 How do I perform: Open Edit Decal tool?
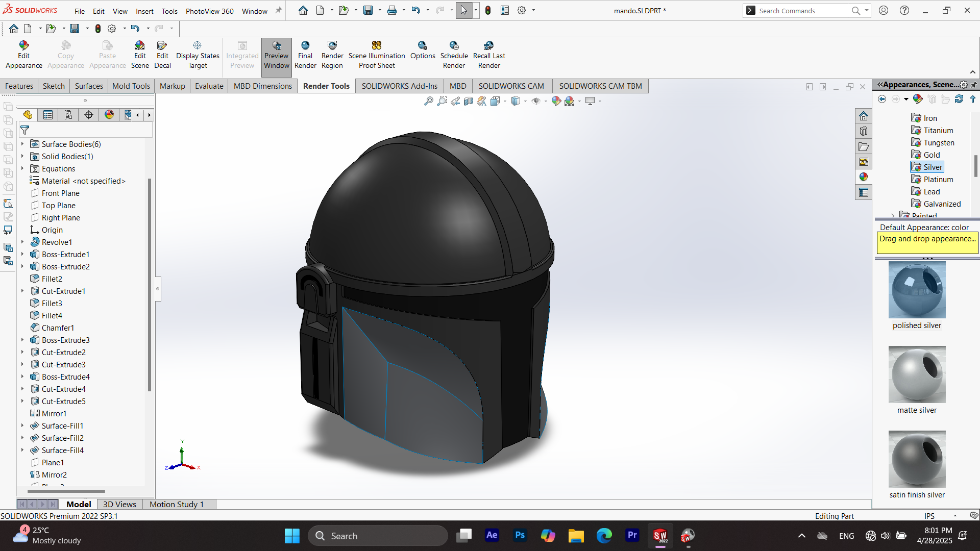click(162, 55)
